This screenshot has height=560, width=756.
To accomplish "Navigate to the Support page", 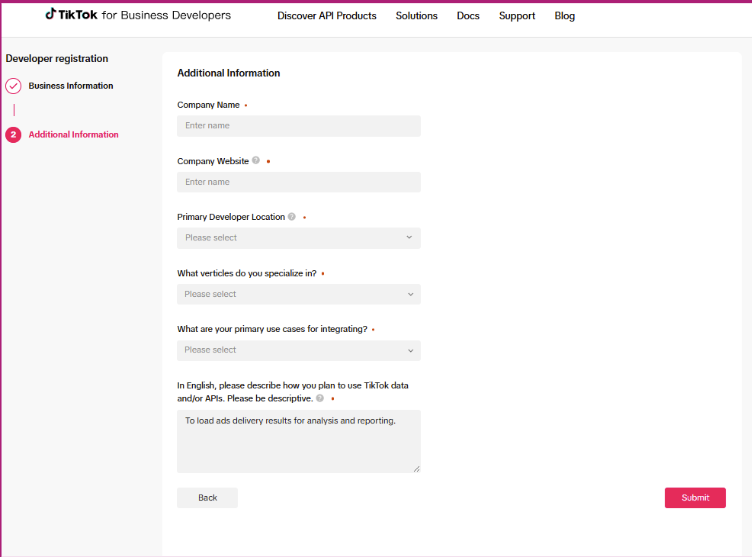I will pyautogui.click(x=517, y=16).
